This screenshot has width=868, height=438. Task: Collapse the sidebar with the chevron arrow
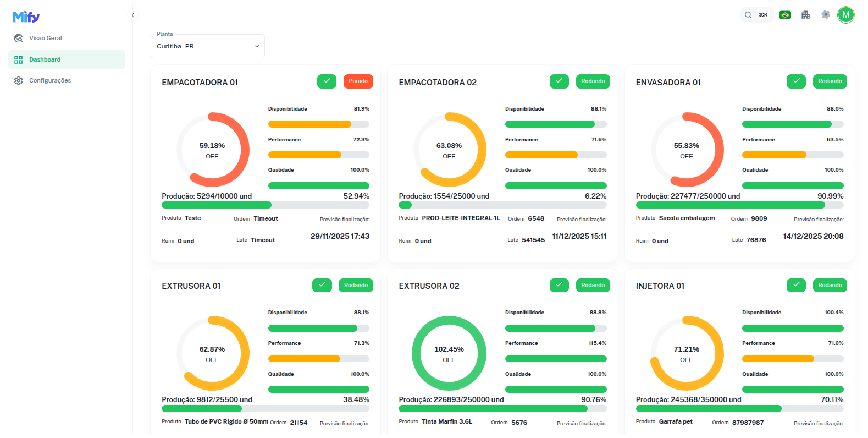coord(132,15)
